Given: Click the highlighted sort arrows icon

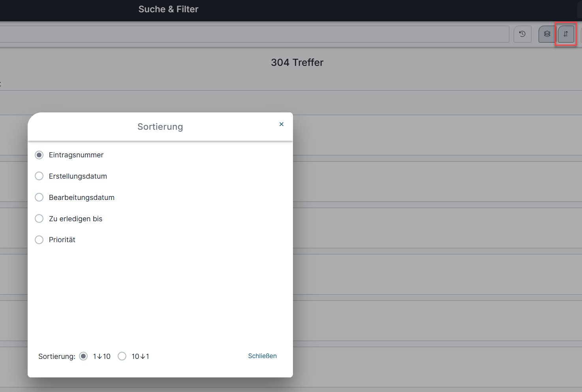Looking at the screenshot, I should click(565, 34).
